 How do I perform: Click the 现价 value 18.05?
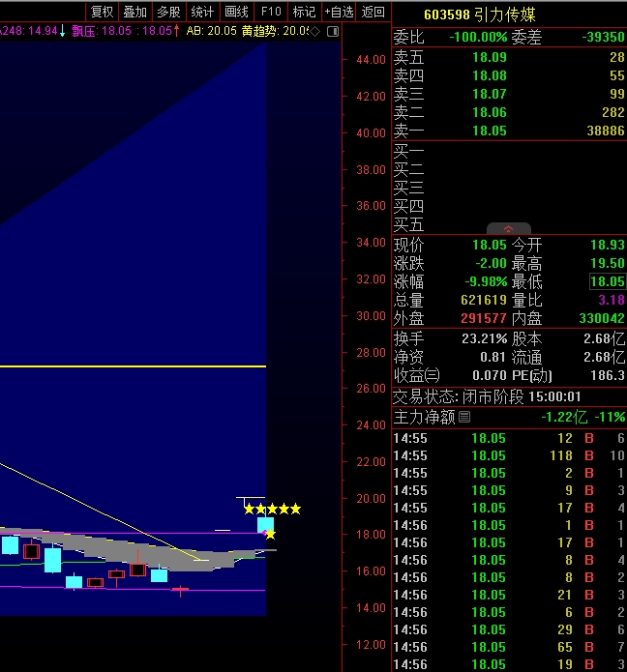(490, 245)
